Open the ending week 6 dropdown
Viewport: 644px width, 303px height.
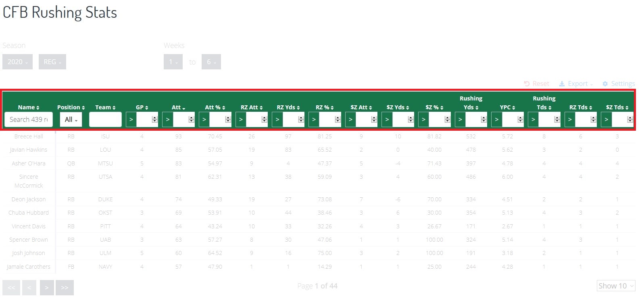click(x=211, y=62)
